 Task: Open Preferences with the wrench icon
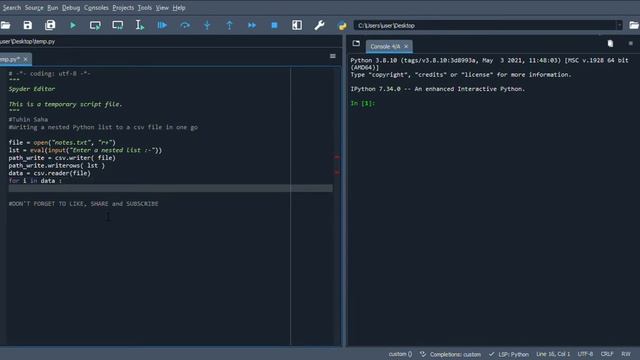coord(319,25)
